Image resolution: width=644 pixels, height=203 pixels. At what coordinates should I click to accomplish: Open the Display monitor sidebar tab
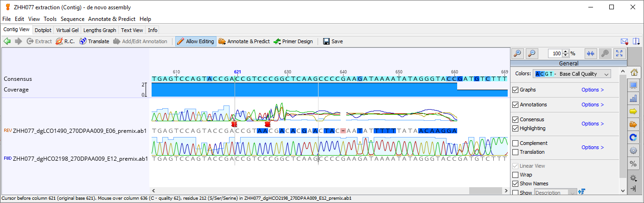point(633,86)
